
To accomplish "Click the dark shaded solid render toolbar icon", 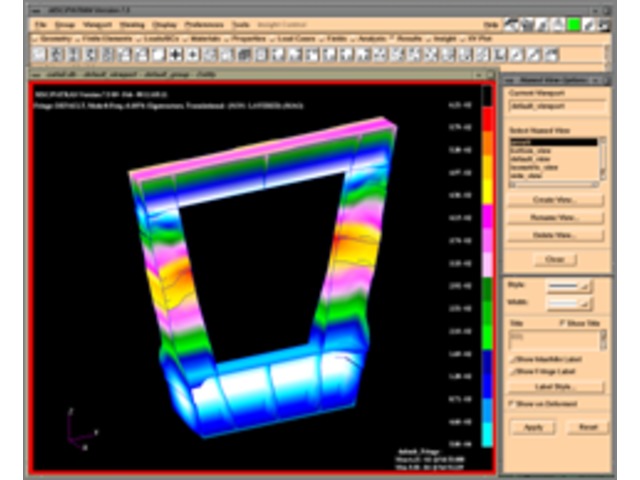I will (244, 55).
